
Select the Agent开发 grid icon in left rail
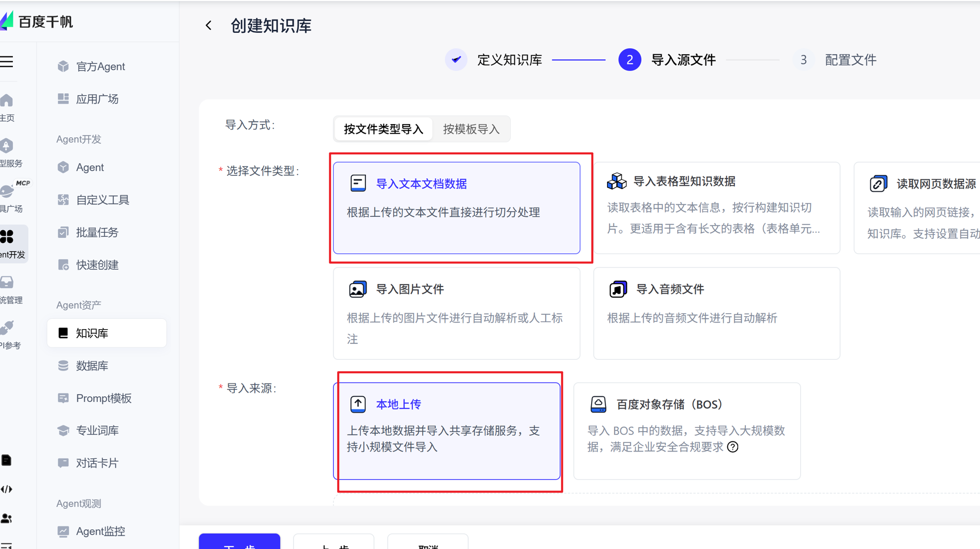pyautogui.click(x=7, y=237)
